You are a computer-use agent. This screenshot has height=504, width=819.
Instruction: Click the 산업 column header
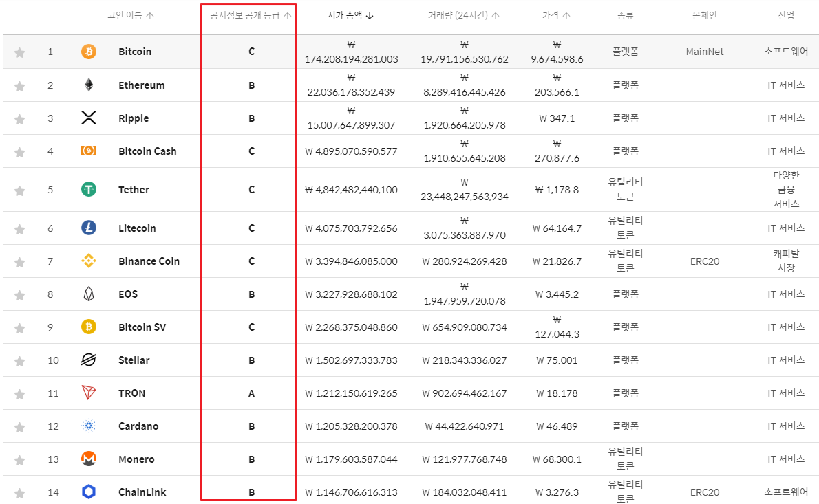pos(786,16)
